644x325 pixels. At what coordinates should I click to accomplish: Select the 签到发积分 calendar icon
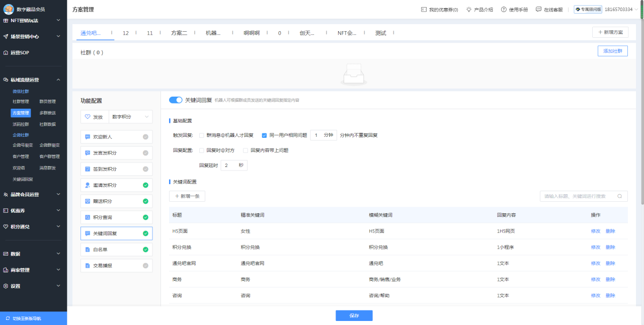tap(89, 169)
